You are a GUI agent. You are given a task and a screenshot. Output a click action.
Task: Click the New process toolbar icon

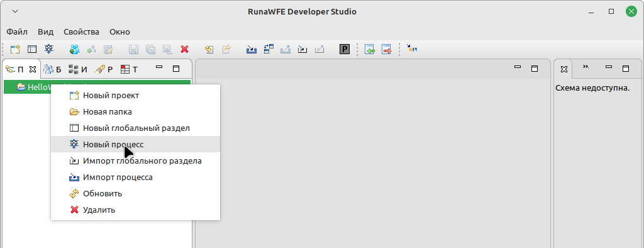click(x=49, y=49)
